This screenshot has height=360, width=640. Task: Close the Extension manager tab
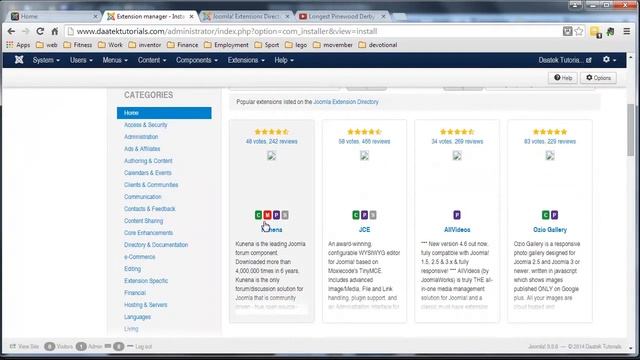(191, 17)
